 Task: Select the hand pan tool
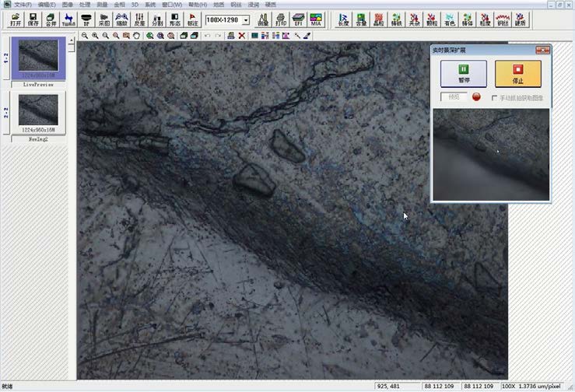[x=136, y=36]
